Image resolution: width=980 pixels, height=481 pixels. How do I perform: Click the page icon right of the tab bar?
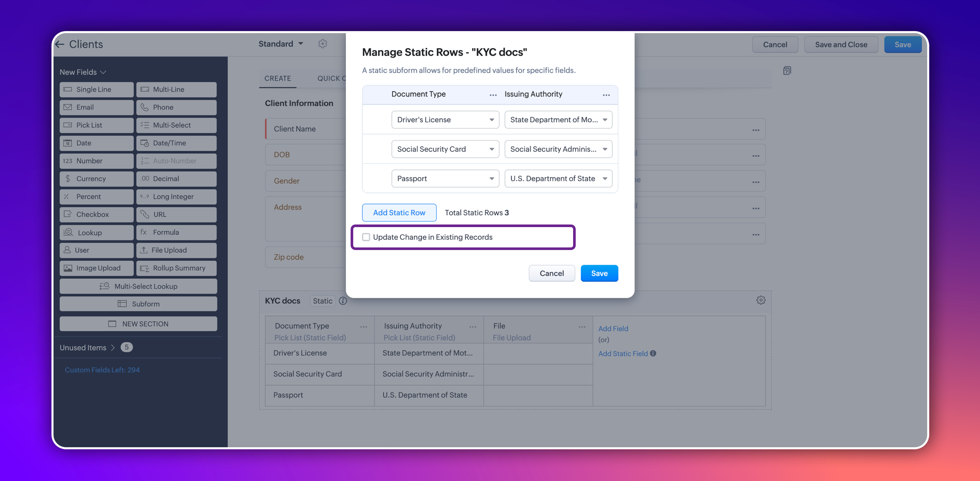point(787,71)
